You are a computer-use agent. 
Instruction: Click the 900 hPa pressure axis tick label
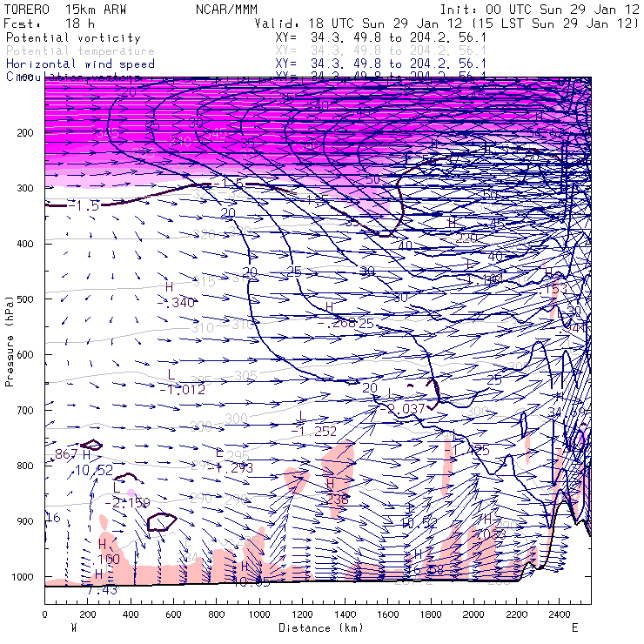[24, 521]
